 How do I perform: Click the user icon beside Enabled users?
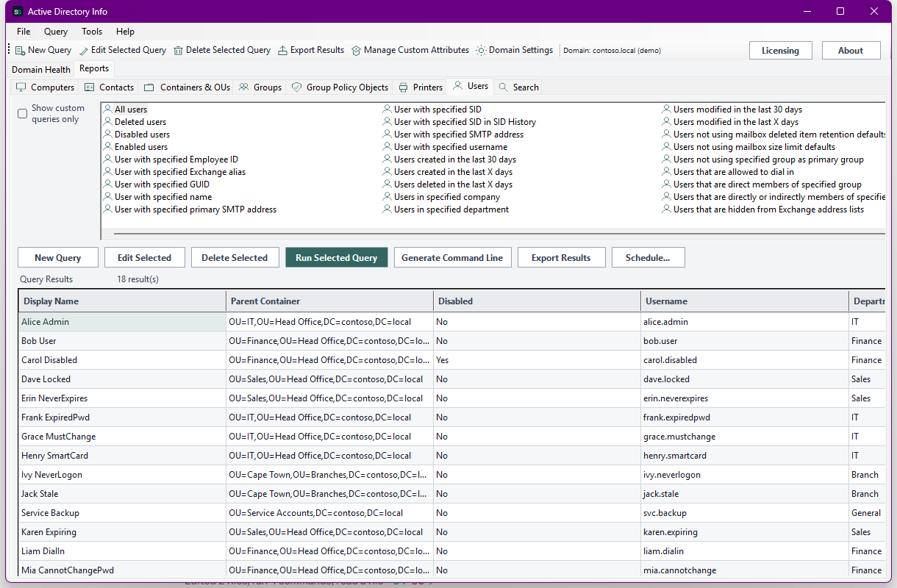108,147
